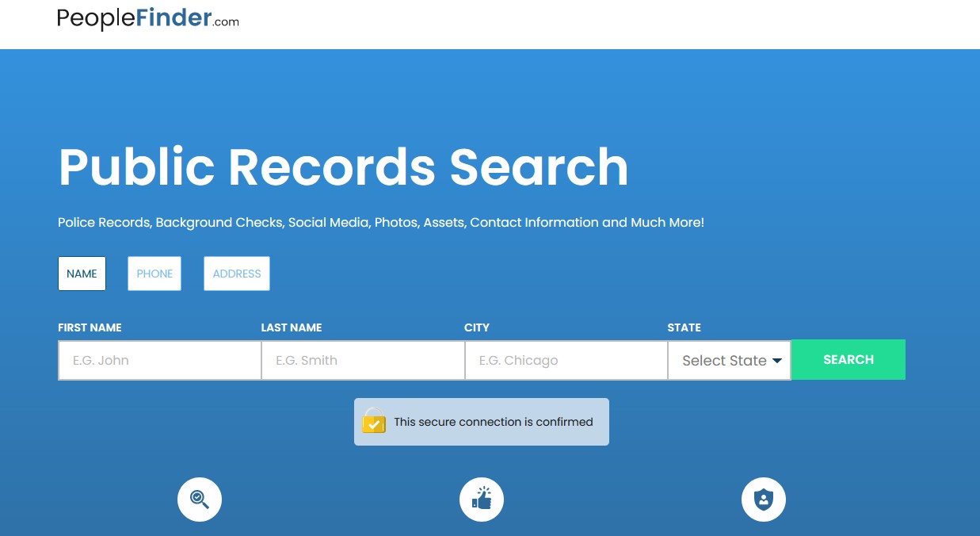Viewport: 980px width, 536px height.
Task: Click the LAST NAME field label
Action: pos(292,327)
